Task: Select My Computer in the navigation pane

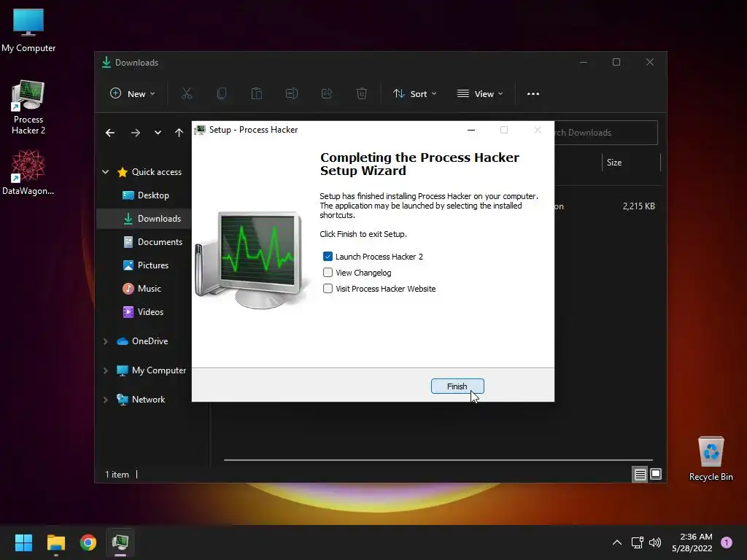Action: [x=152, y=370]
